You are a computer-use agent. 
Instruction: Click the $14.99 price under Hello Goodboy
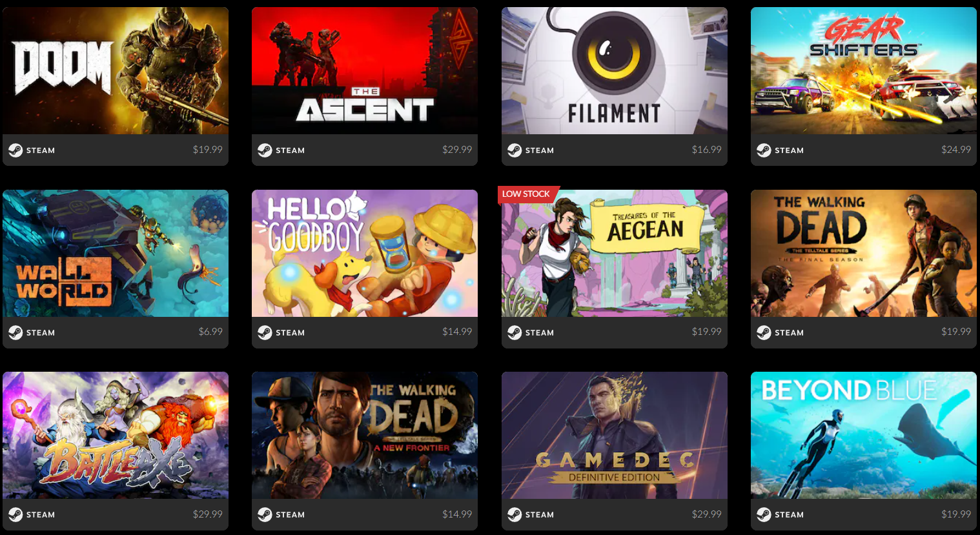click(457, 332)
